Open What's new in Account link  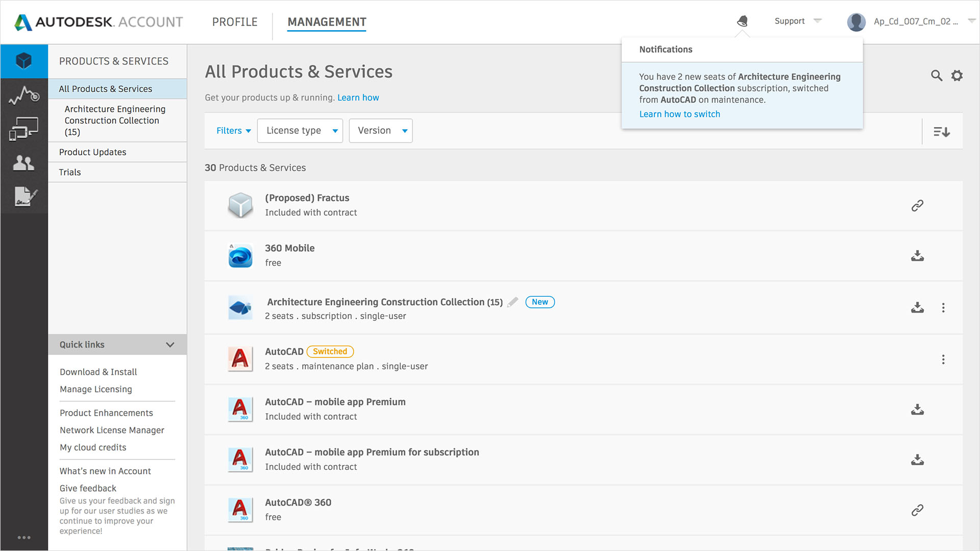pyautogui.click(x=105, y=471)
